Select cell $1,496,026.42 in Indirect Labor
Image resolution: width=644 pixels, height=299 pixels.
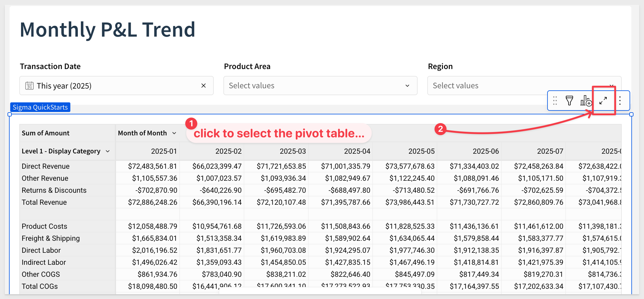pos(148,262)
